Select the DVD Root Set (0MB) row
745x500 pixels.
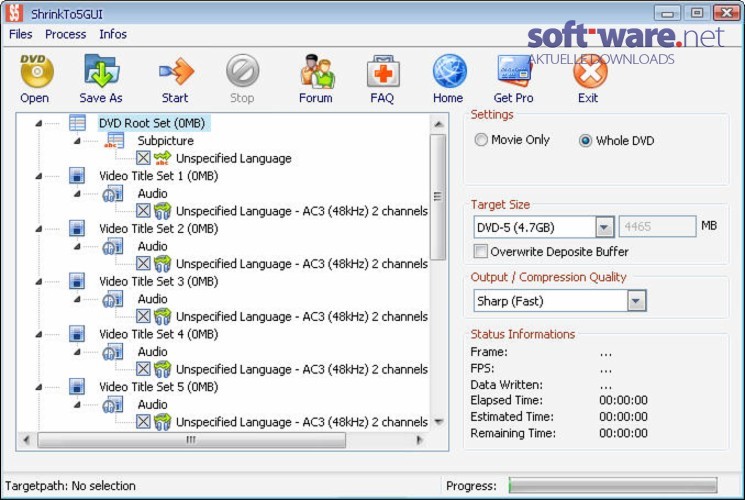pyautogui.click(x=152, y=123)
